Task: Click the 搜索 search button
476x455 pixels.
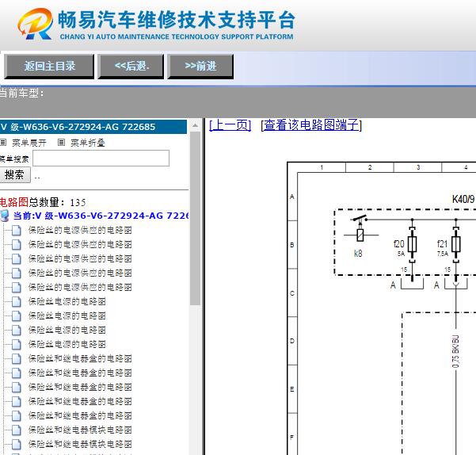Action: tap(14, 174)
